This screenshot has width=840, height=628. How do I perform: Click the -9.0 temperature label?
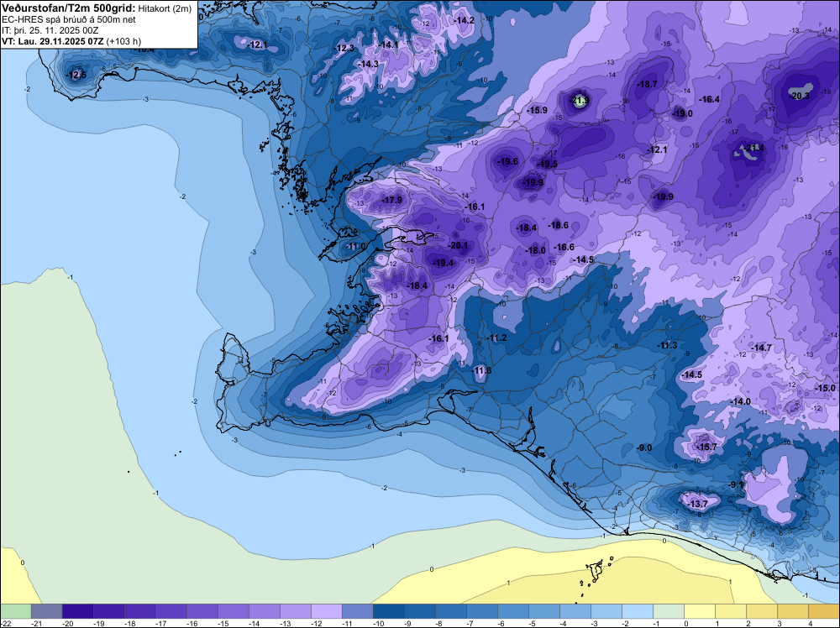point(644,447)
